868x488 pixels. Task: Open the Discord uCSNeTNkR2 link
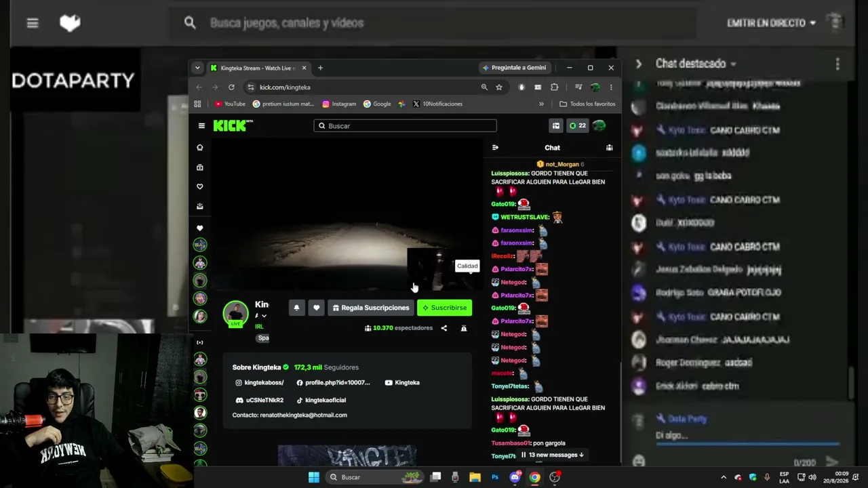(x=260, y=401)
